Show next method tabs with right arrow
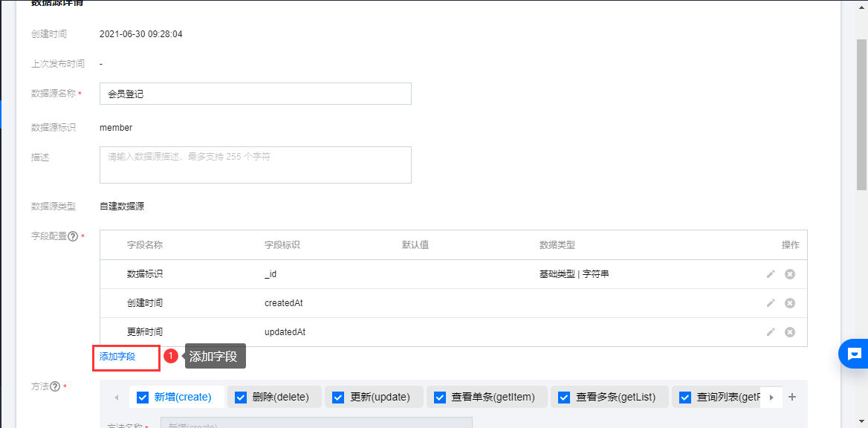The image size is (868, 428). (x=771, y=397)
